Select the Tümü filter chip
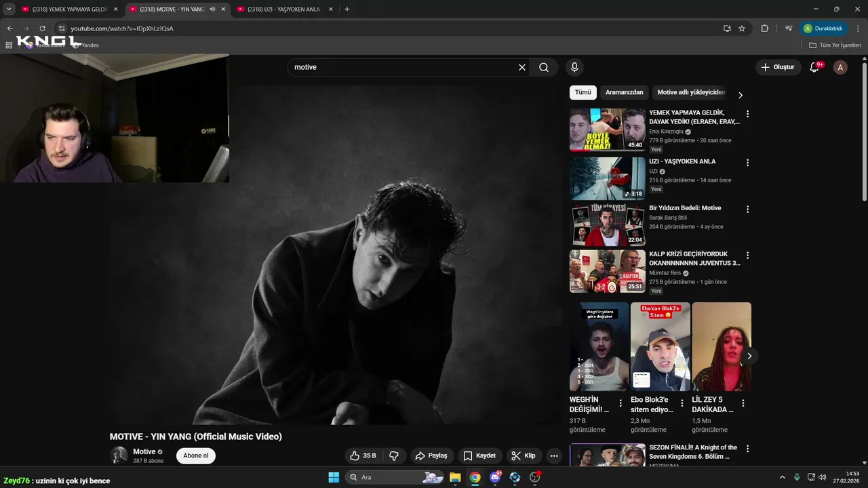 [583, 92]
